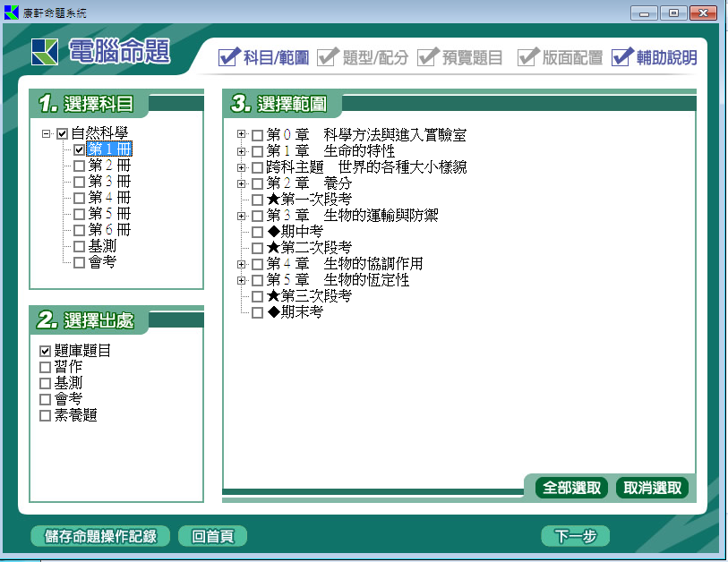Expand 第 5 章 生物的恆定性
This screenshot has height=562, width=728.
tap(241, 280)
